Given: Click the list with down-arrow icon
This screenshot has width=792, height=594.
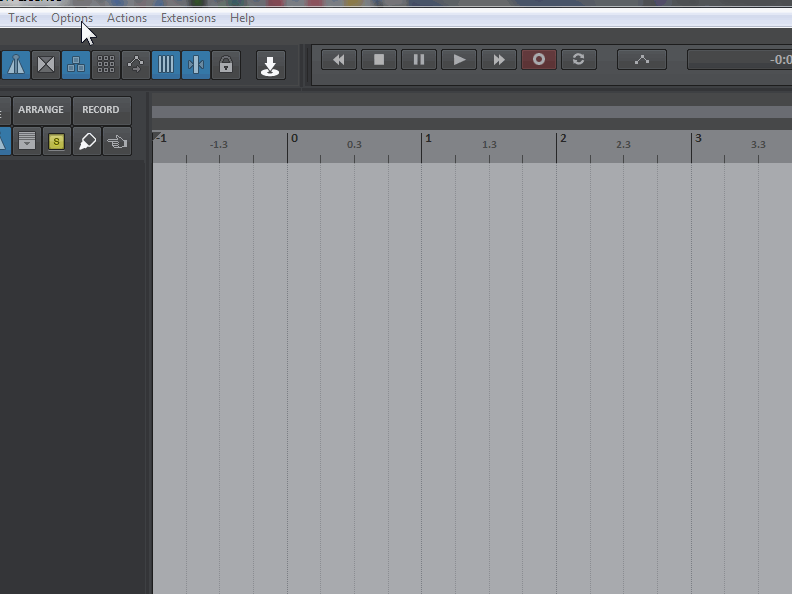Looking at the screenshot, I should [27, 141].
